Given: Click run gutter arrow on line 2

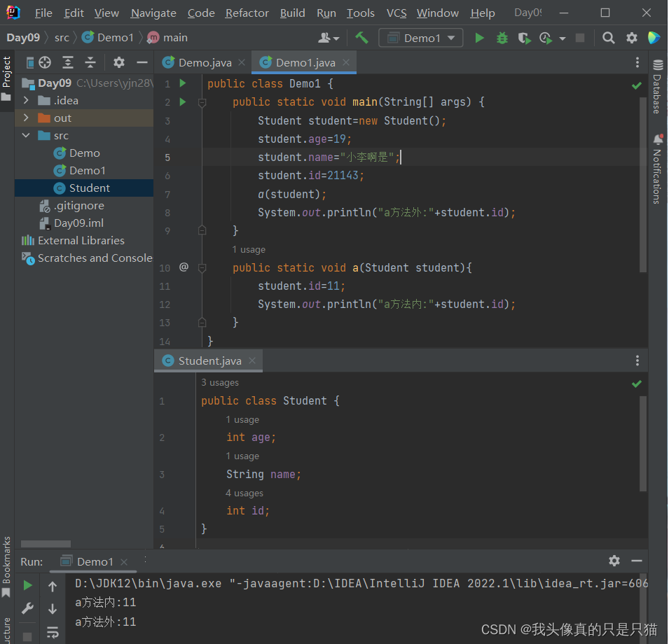Looking at the screenshot, I should coord(183,102).
